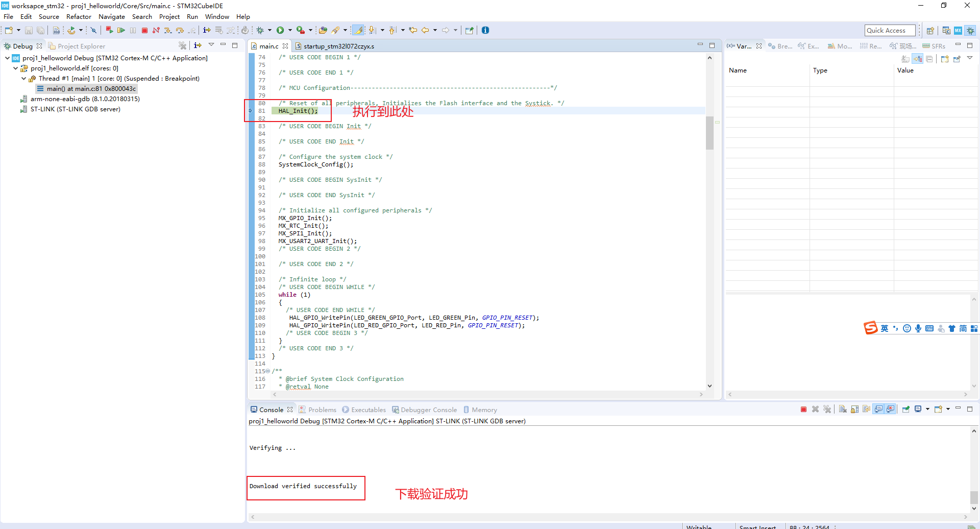Open Display Selected Console dropdown arrow
Image resolution: width=980 pixels, height=529 pixels.
[927, 409]
